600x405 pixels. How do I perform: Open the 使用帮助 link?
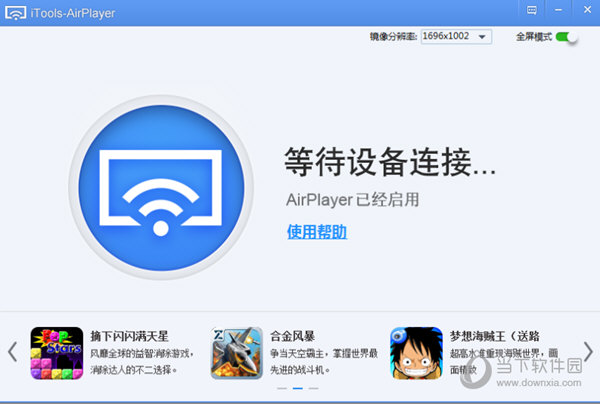(x=317, y=232)
